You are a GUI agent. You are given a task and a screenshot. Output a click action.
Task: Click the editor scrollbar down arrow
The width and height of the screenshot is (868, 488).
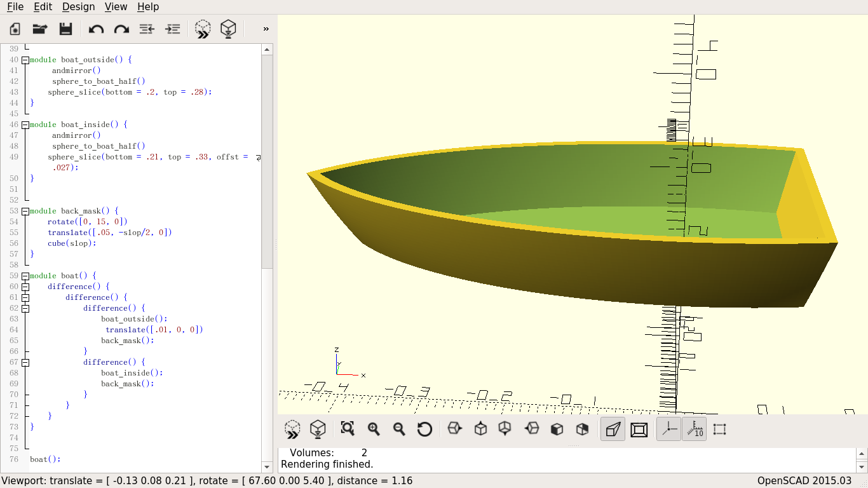268,467
